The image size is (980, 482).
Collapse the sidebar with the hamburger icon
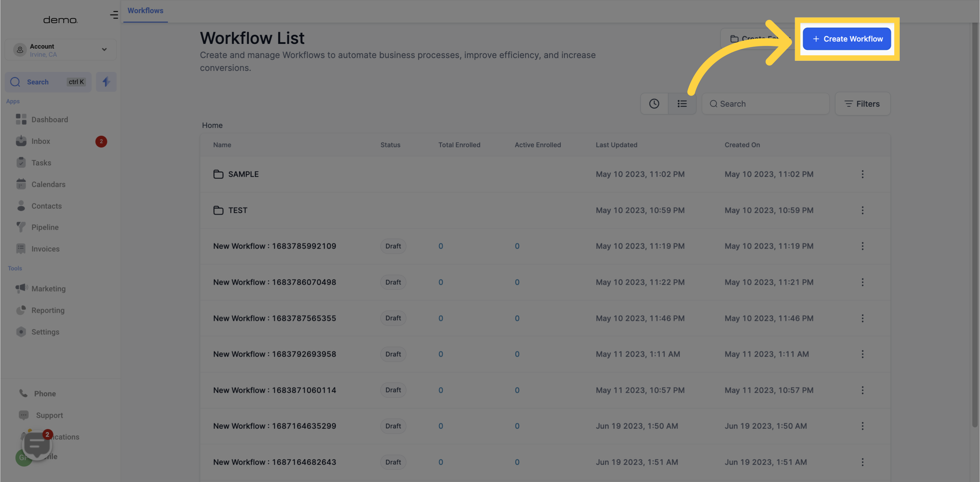pos(114,15)
